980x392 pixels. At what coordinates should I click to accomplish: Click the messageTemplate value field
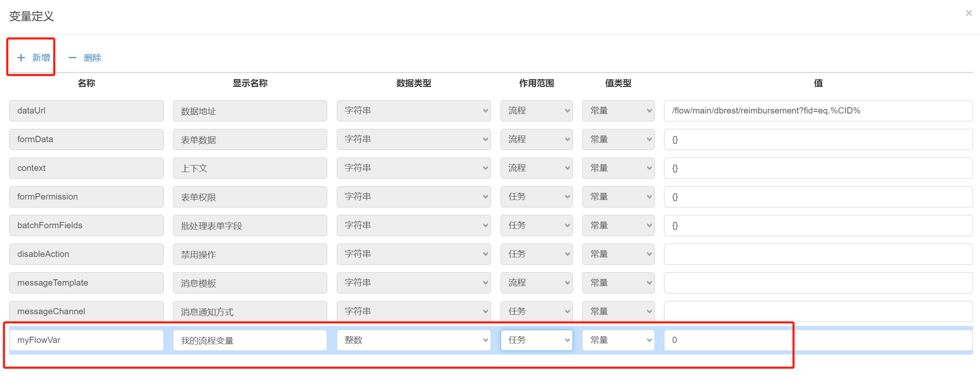tap(817, 283)
